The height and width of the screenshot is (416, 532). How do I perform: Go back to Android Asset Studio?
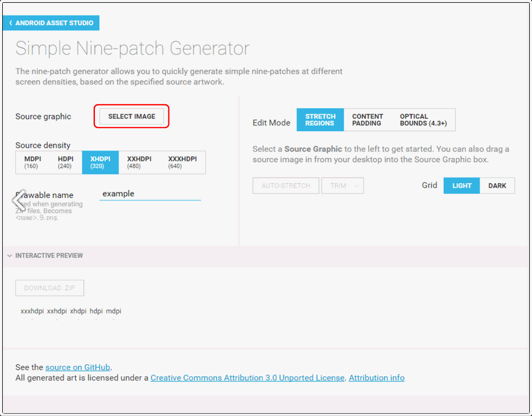51,23
